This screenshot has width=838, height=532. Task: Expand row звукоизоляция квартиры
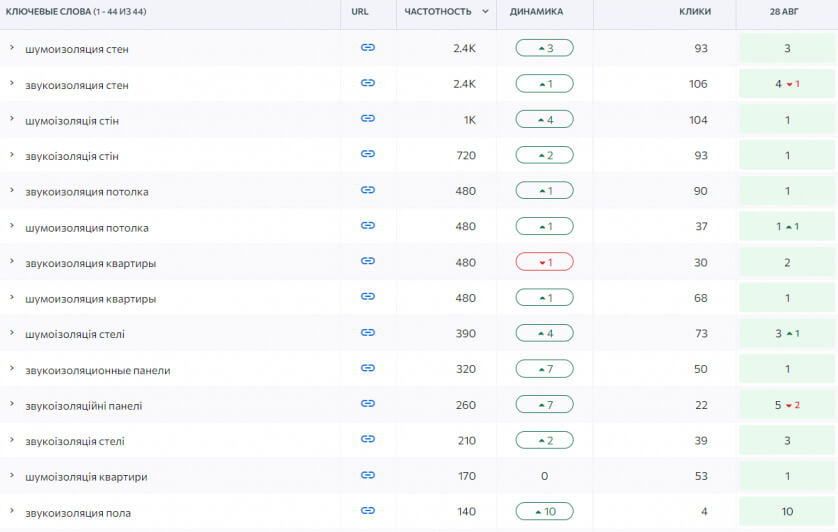[11, 261]
